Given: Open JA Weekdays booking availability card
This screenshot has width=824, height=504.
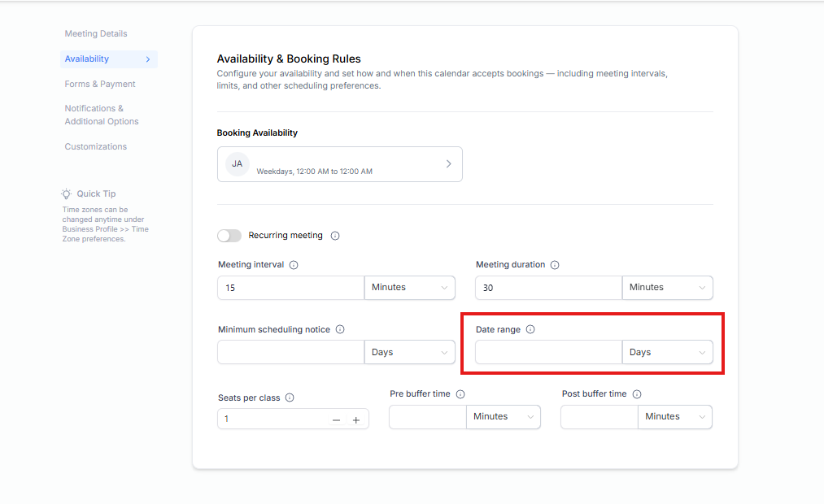Looking at the screenshot, I should click(x=339, y=164).
